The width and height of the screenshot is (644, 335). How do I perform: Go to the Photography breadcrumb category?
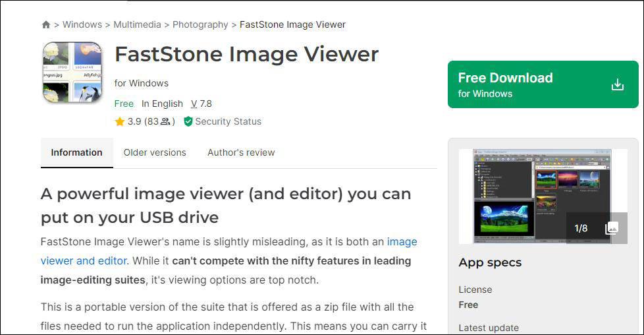(x=200, y=24)
